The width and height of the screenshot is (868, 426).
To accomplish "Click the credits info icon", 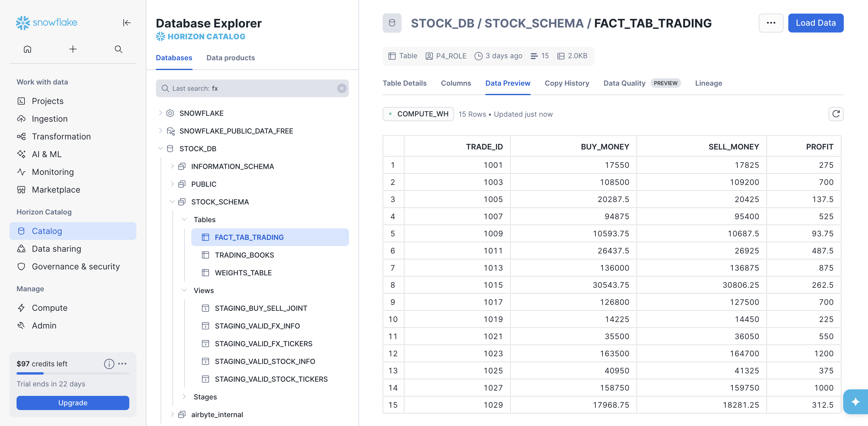I will click(109, 364).
